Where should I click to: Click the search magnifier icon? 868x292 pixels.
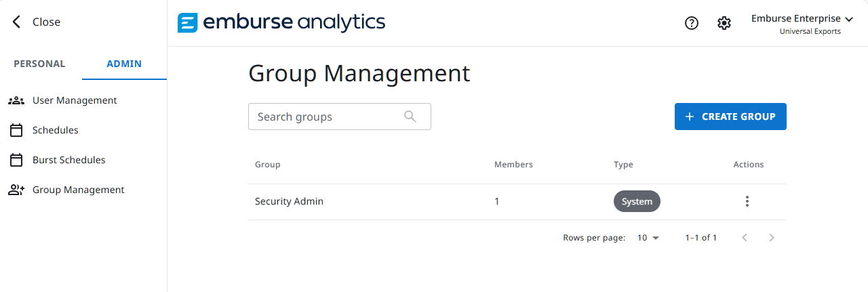(410, 116)
